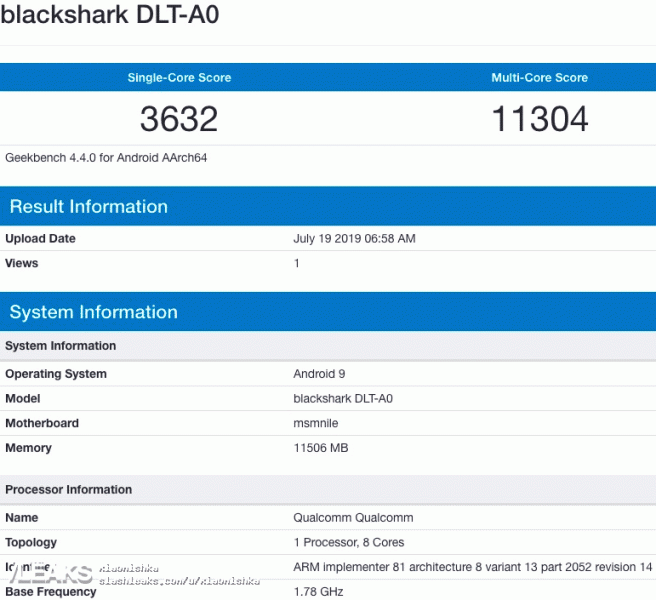Click the System Information blue section header
Viewport: 656px width, 600px height.
(94, 312)
